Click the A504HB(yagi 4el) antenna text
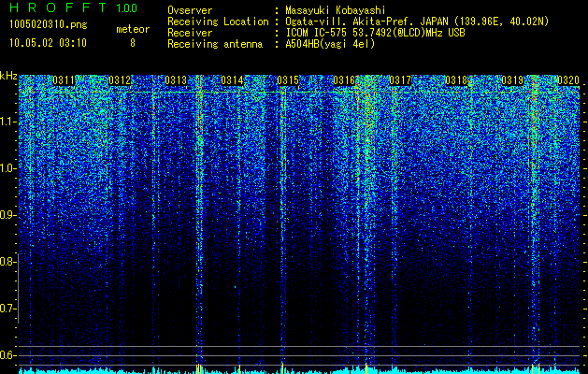The image size is (588, 374). pos(330,44)
